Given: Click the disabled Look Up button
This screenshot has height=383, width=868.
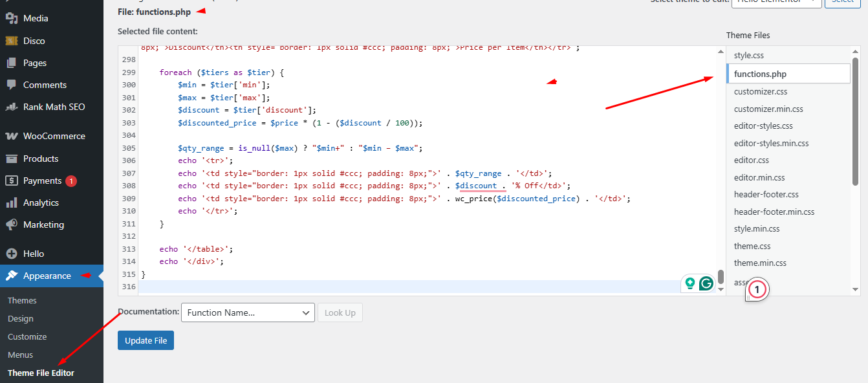Looking at the screenshot, I should pyautogui.click(x=340, y=312).
